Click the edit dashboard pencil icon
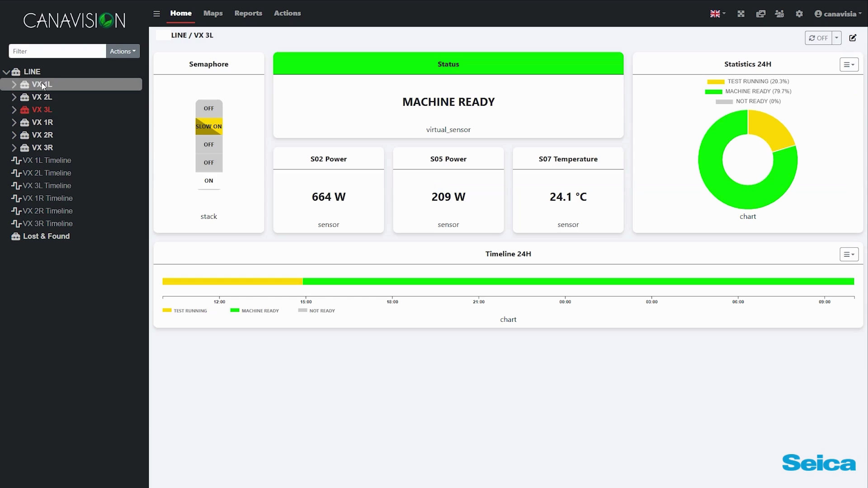Screen dimensions: 868x488 [x=853, y=38]
